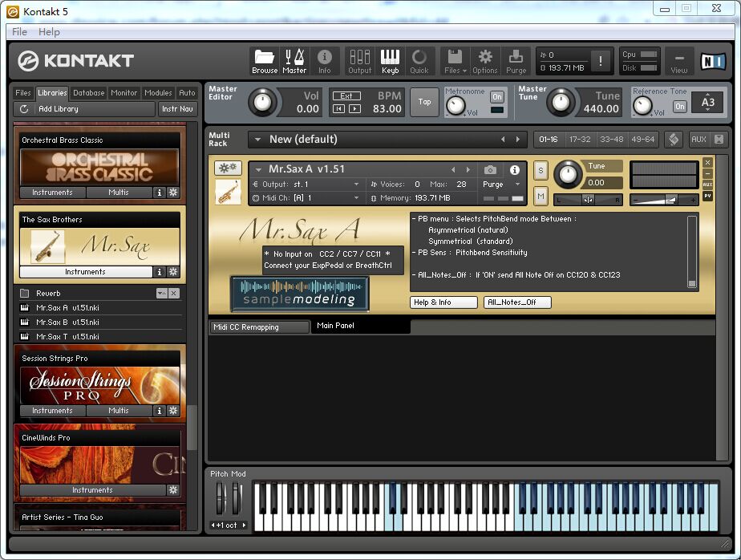This screenshot has height=560, width=741.
Task: Open Session Strings Pro settings gear
Action: 173,411
